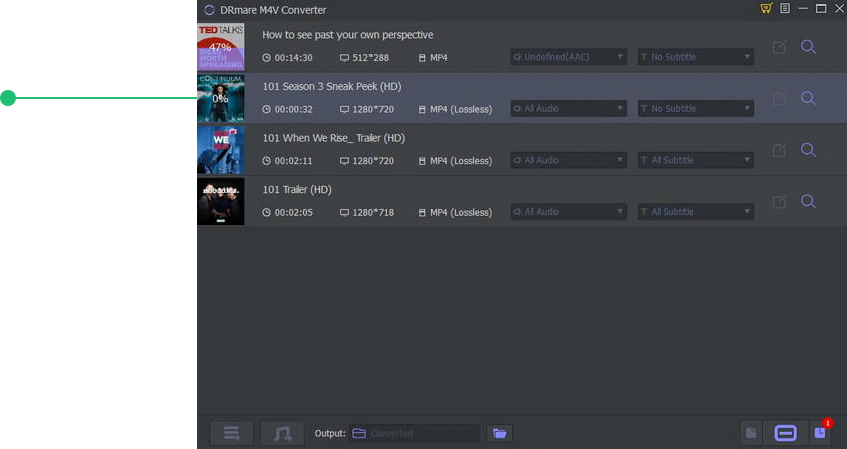This screenshot has height=449, width=847.
Task: Locate 101 When We Rise Trailer file
Action: (808, 150)
